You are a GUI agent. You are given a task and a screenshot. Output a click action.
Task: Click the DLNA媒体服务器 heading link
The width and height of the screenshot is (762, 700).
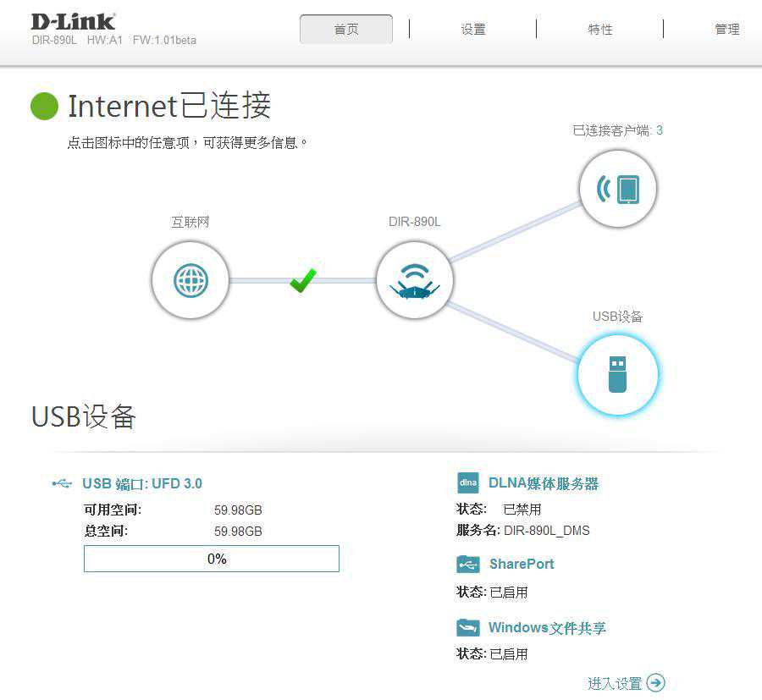click(x=544, y=482)
